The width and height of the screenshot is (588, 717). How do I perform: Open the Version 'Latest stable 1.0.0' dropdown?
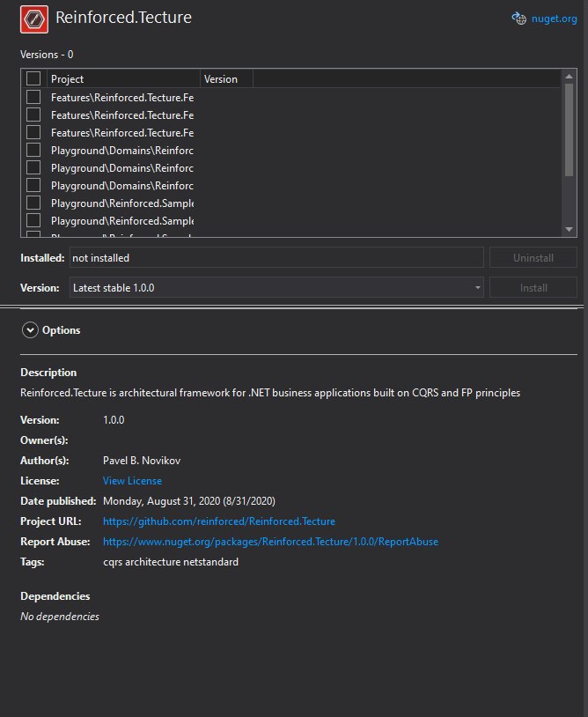click(276, 288)
